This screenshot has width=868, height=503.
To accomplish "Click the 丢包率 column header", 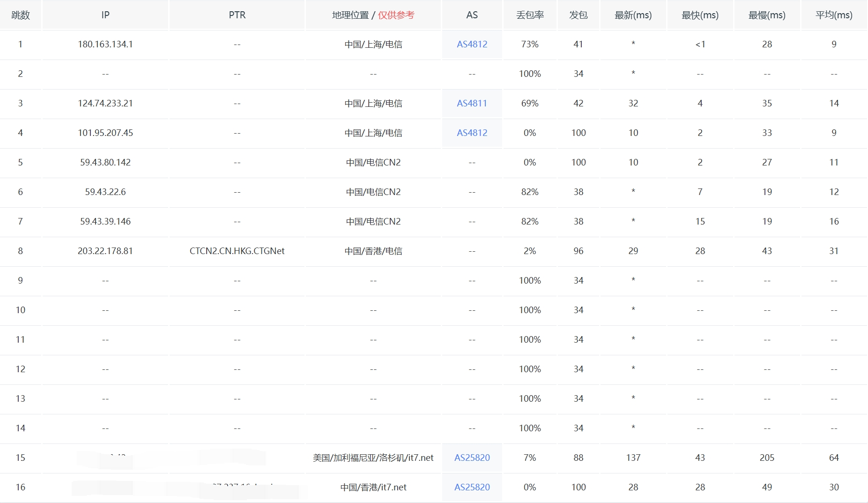I will pyautogui.click(x=530, y=15).
